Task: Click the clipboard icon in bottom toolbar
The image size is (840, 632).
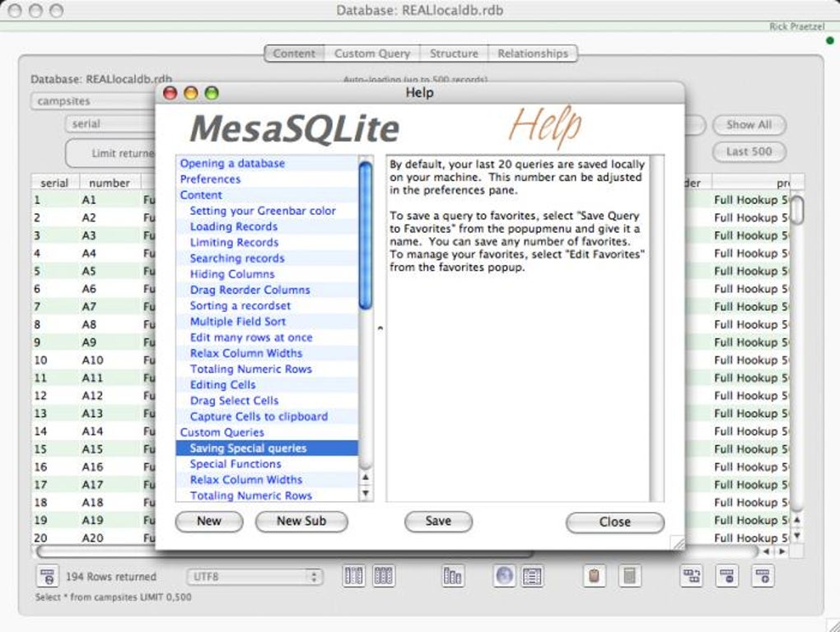Action: [x=594, y=576]
